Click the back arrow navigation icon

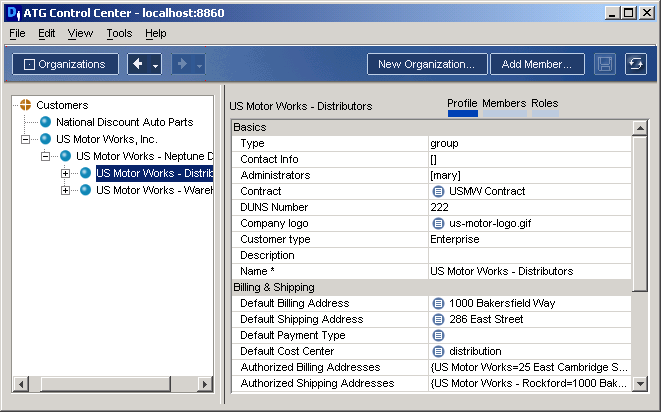(x=138, y=64)
